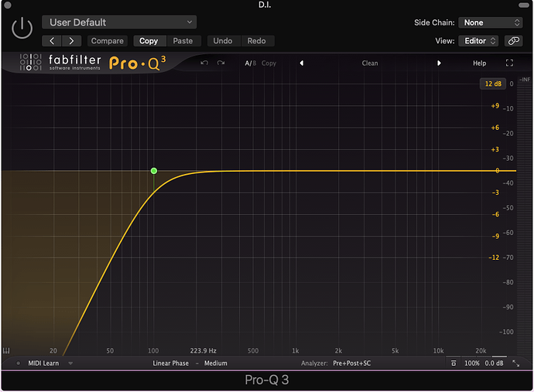Toggle the plugin power bypass button

pyautogui.click(x=22, y=29)
